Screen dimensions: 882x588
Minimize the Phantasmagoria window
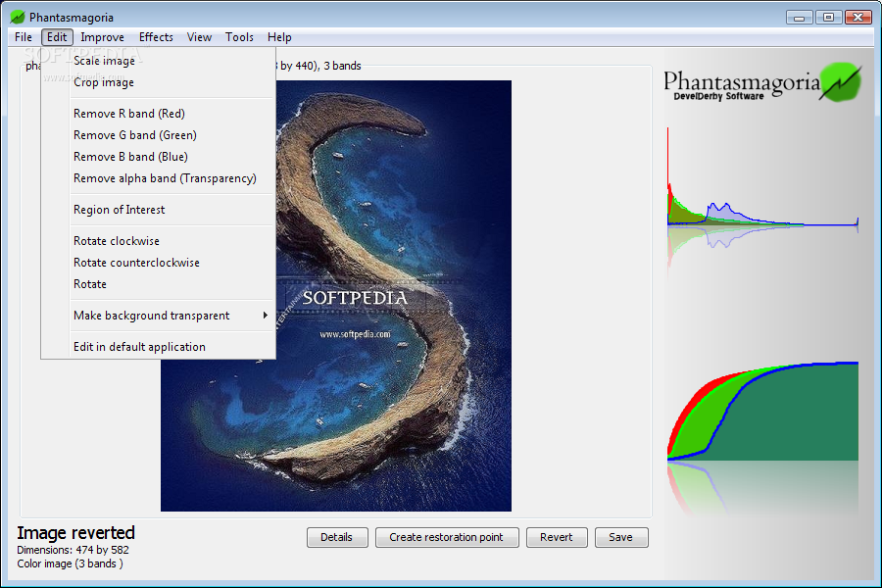[x=799, y=18]
